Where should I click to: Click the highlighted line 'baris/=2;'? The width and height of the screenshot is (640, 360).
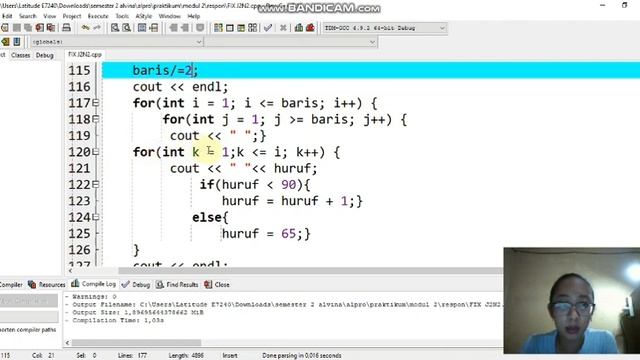point(371,70)
